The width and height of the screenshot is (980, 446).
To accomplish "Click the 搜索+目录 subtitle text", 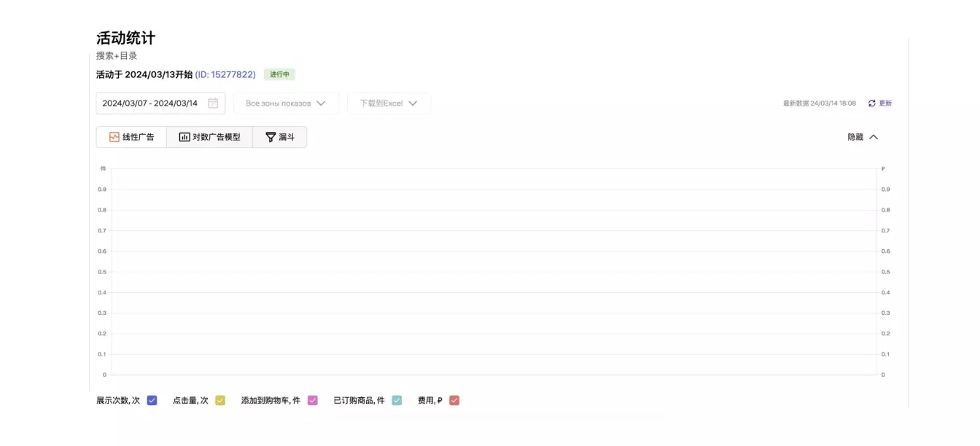I will (117, 56).
